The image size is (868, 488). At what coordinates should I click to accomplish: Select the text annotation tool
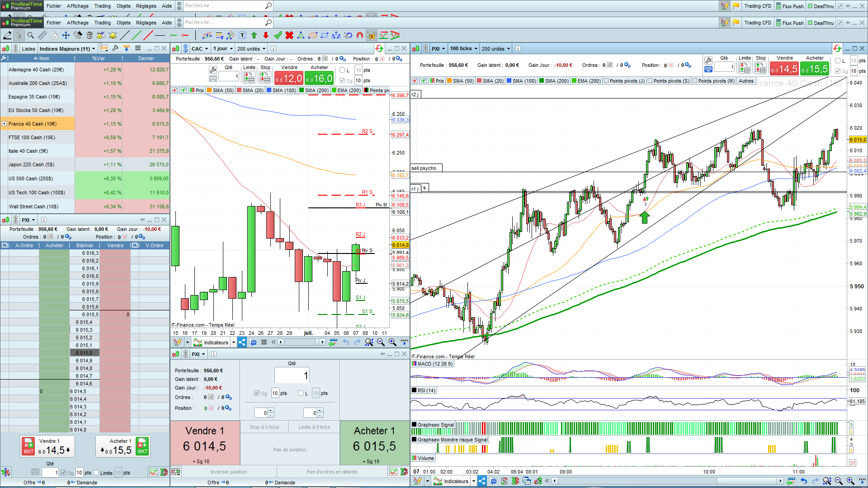tap(242, 35)
